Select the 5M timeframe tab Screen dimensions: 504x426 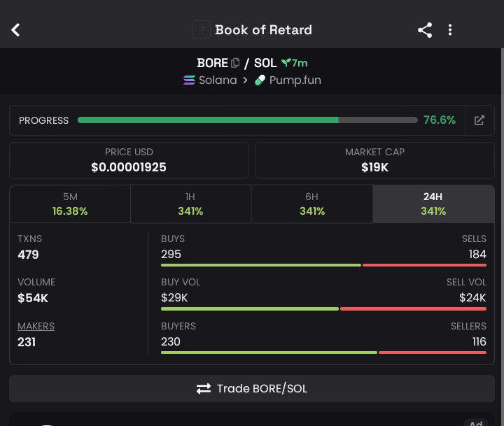[x=70, y=204]
